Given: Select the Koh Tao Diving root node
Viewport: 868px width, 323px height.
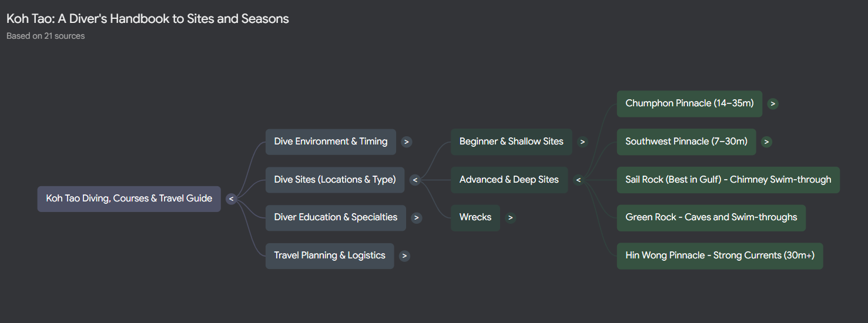Looking at the screenshot, I should coord(129,198).
